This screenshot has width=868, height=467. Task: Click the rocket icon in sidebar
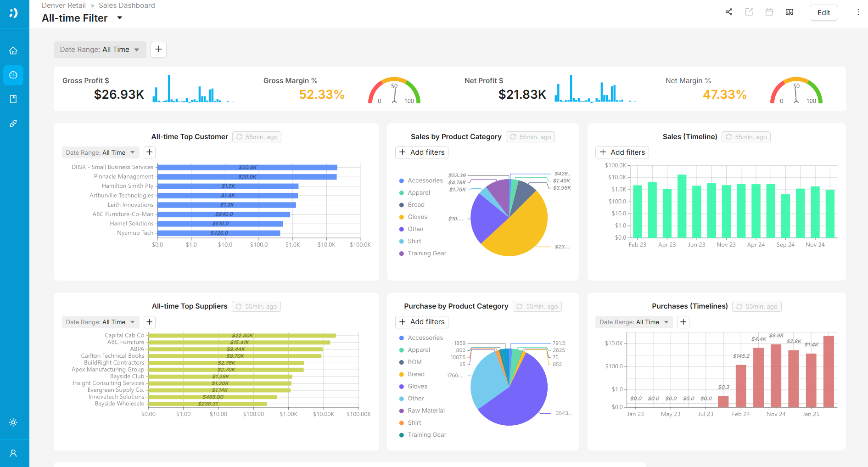coord(13,124)
